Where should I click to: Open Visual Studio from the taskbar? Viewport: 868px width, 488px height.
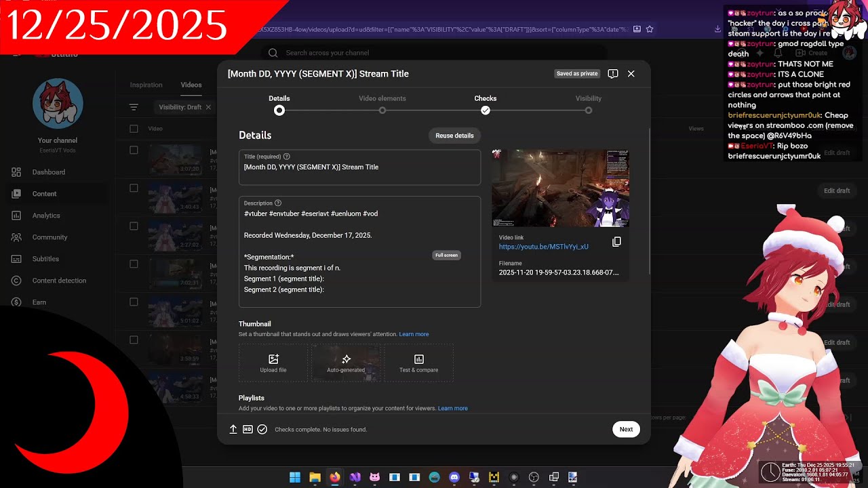tap(355, 477)
